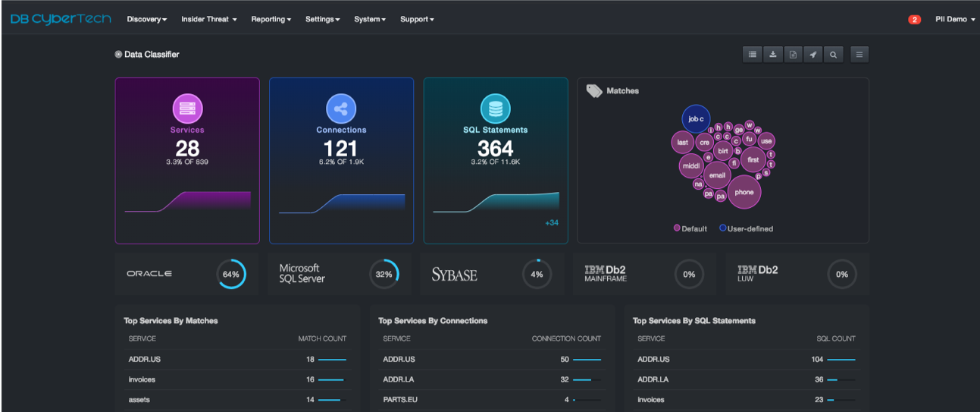Click the Services server icon
This screenshot has height=412, width=980.
coord(187,109)
